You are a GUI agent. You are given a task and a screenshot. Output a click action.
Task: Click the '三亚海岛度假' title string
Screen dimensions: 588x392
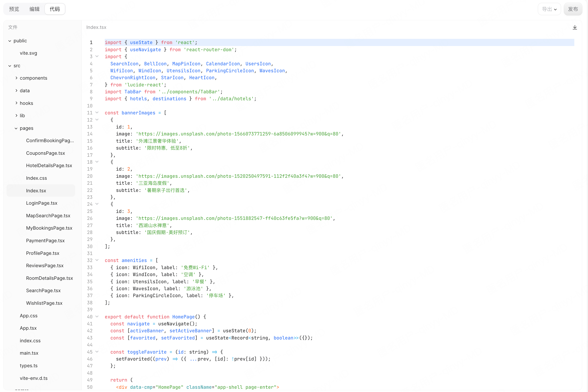point(152,183)
